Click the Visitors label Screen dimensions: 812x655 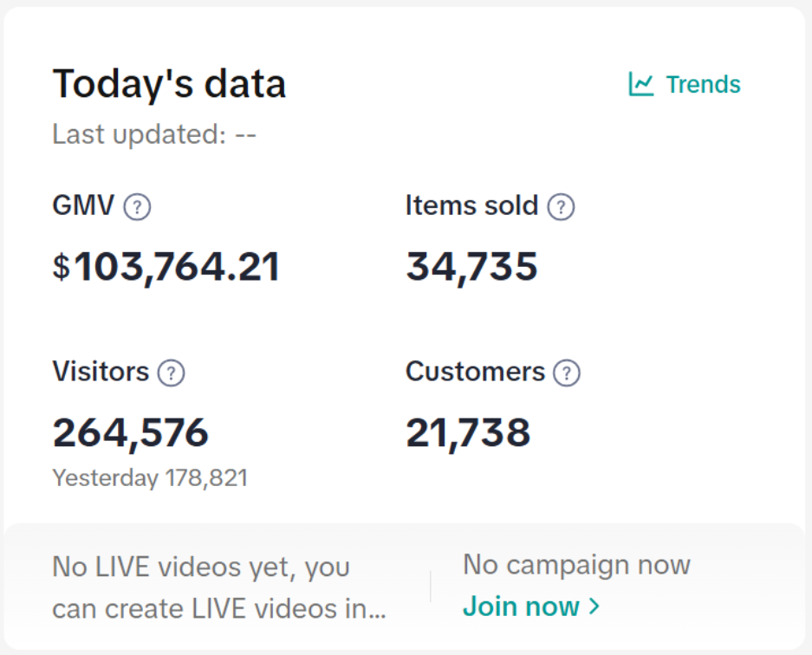pos(101,372)
